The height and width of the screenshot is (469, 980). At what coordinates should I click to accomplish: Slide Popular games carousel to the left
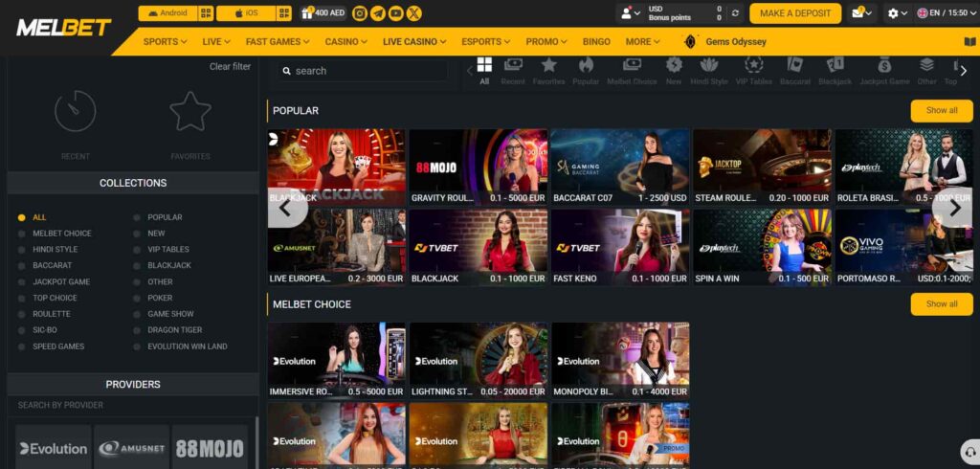(x=287, y=208)
